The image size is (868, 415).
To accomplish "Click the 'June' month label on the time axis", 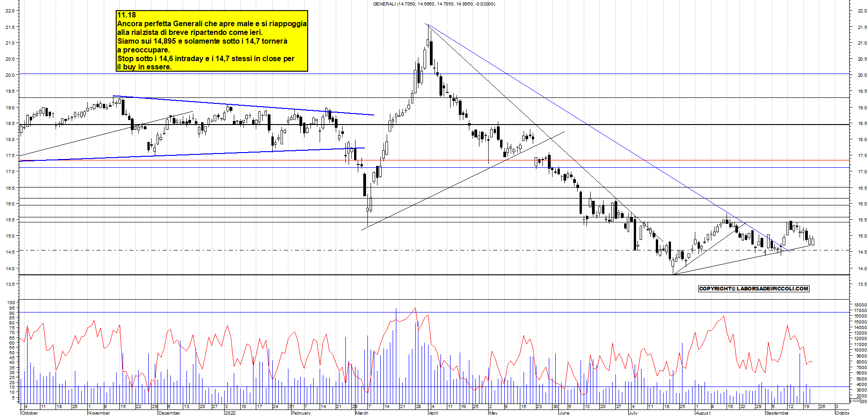I will click(x=564, y=413).
